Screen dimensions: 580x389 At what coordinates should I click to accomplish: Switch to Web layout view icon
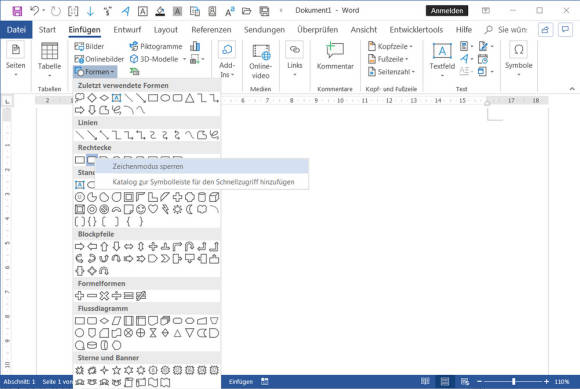click(465, 381)
